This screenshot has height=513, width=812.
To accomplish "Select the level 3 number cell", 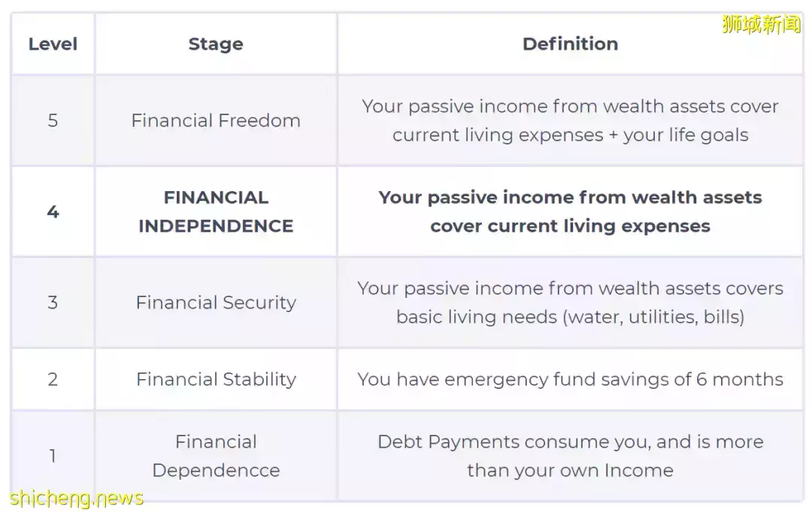I will [x=53, y=302].
